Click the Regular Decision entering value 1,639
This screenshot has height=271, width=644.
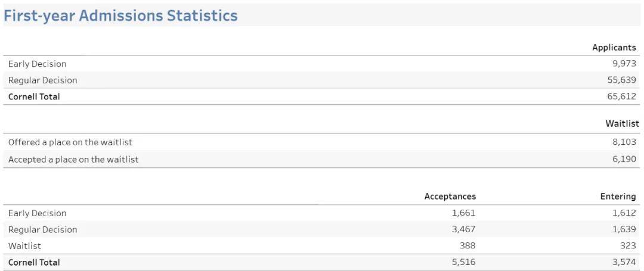[x=624, y=229]
